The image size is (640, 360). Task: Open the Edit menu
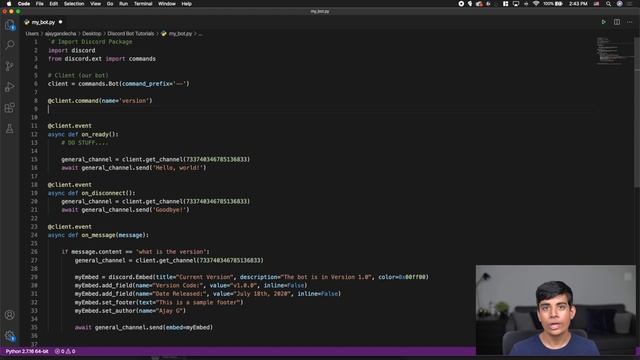(53, 4)
